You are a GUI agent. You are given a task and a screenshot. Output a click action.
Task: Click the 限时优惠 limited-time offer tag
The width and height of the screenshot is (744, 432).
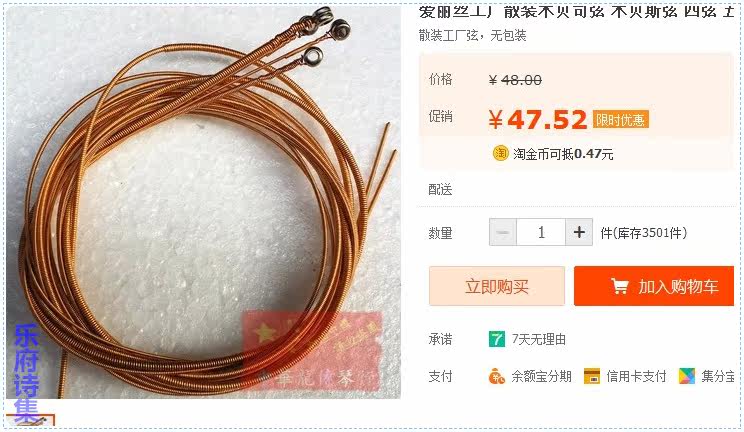[x=620, y=120]
